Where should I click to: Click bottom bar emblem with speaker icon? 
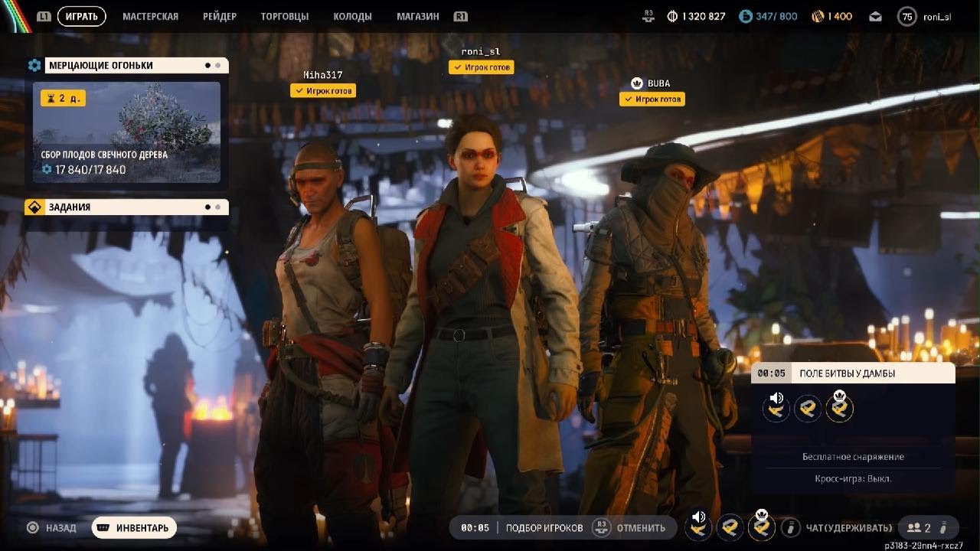point(698,526)
